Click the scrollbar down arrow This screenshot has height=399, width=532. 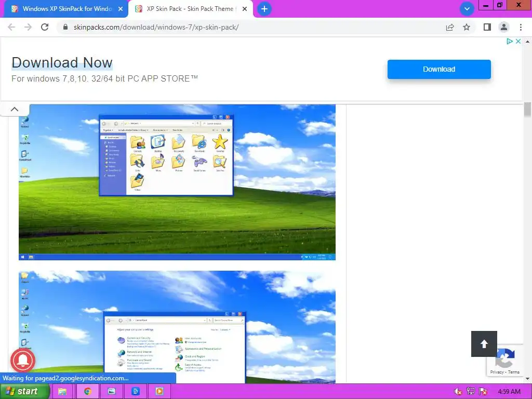527,379
